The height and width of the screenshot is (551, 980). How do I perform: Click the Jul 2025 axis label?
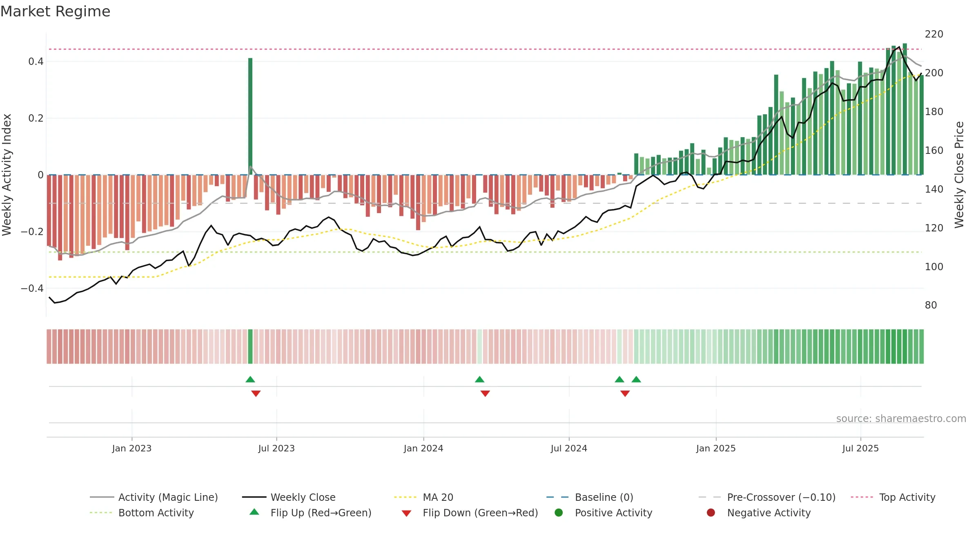click(x=860, y=448)
